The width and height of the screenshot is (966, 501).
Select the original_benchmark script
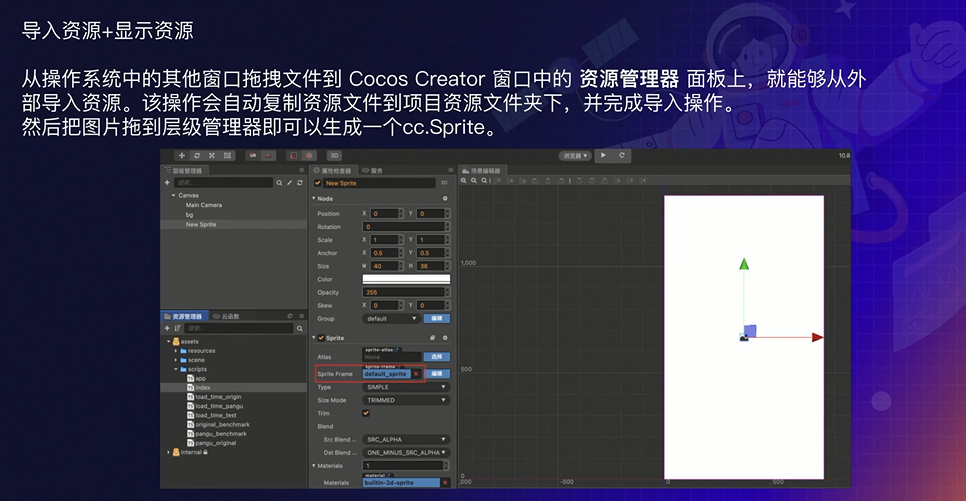coord(218,425)
